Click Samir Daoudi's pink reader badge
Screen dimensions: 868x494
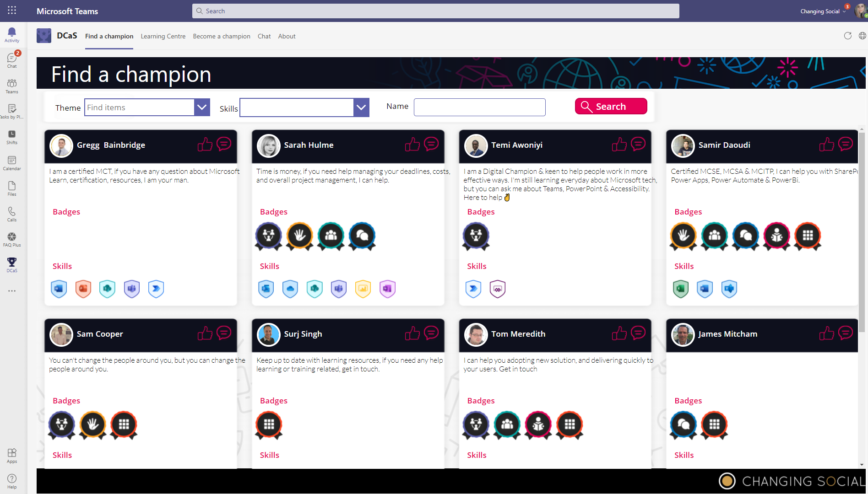[x=777, y=236]
